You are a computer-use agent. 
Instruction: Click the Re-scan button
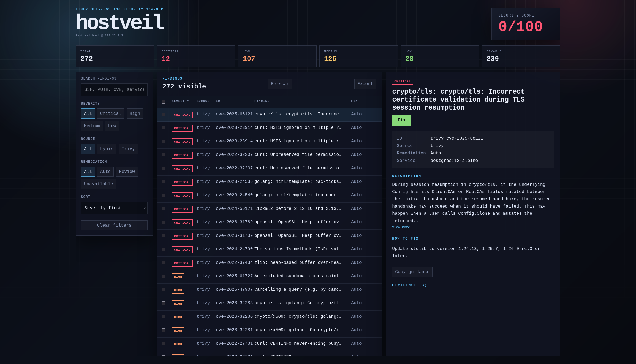click(280, 84)
